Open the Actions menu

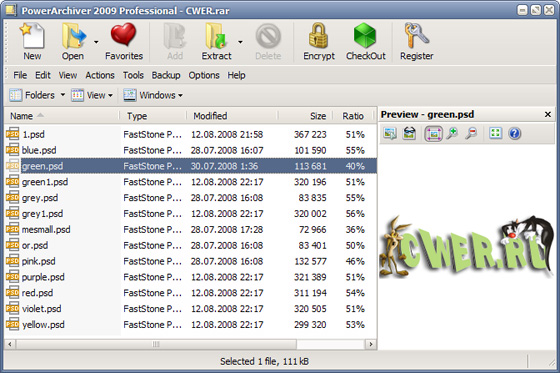click(x=100, y=75)
